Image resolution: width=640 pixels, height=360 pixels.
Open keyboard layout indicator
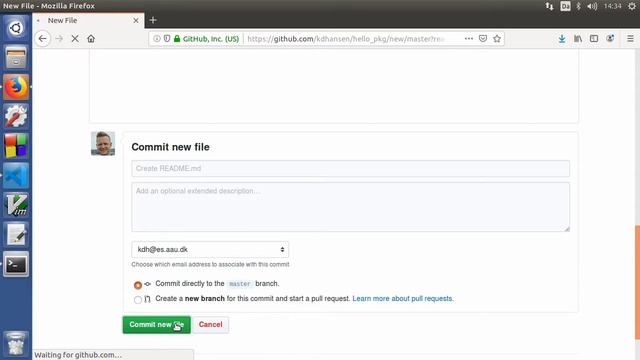(x=565, y=6)
